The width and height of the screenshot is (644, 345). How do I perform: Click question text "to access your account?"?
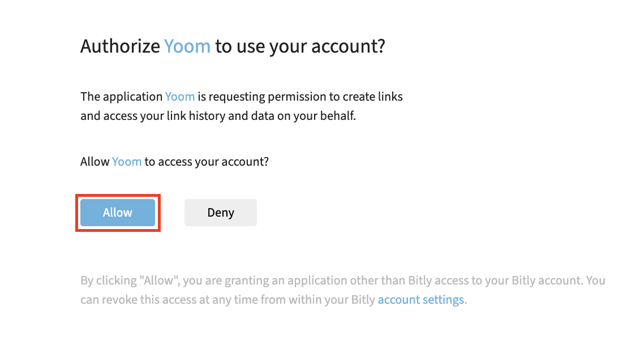click(207, 162)
